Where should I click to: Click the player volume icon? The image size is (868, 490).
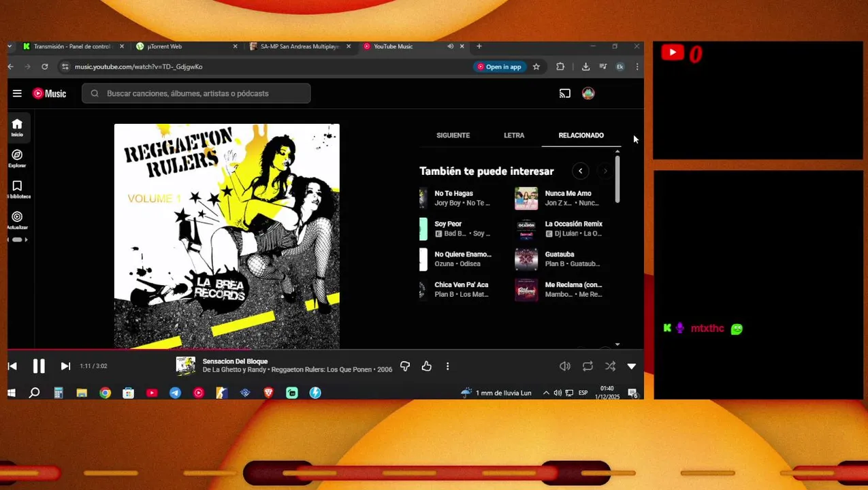[565, 366]
